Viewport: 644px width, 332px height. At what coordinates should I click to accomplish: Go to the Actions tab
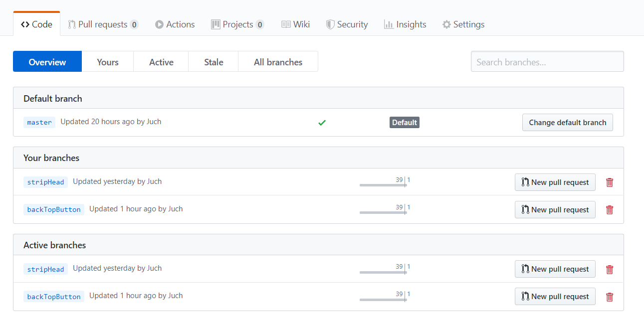coord(175,24)
